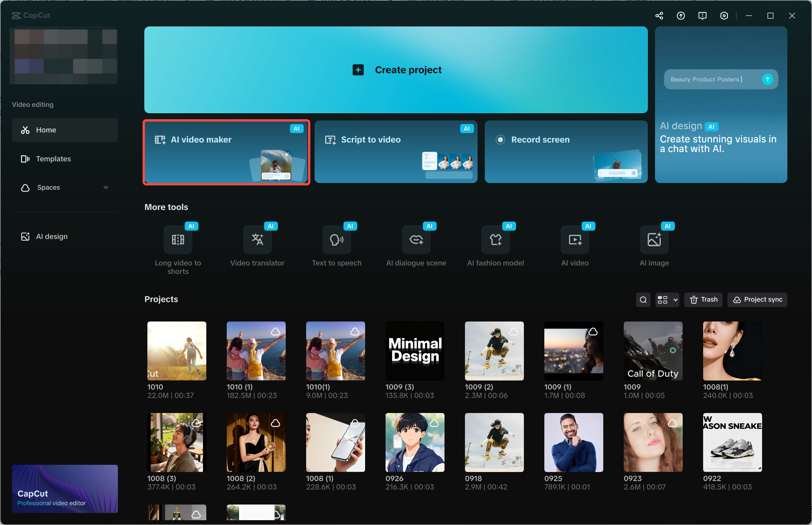Select AI design in the sidebar
The width and height of the screenshot is (812, 525).
click(52, 237)
